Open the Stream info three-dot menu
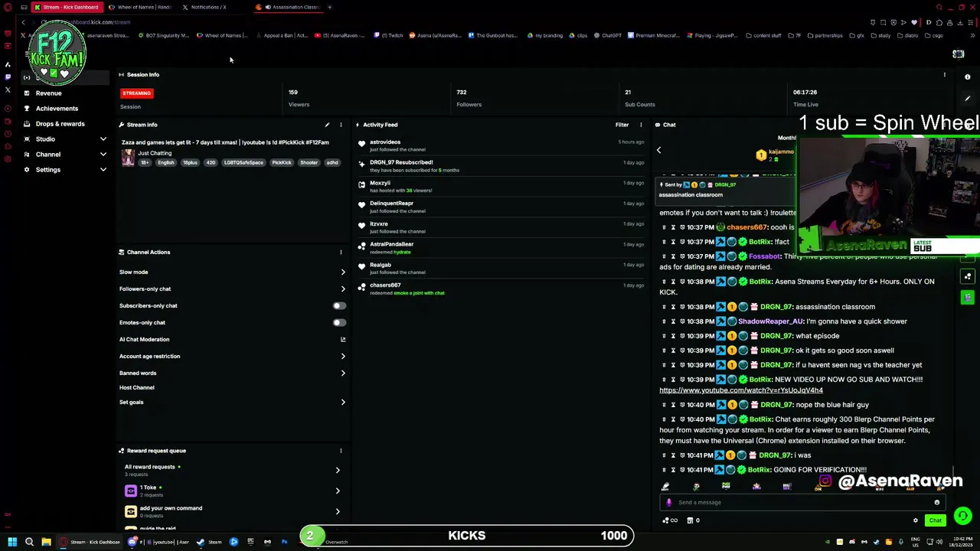The width and height of the screenshot is (980, 551). 341,125
